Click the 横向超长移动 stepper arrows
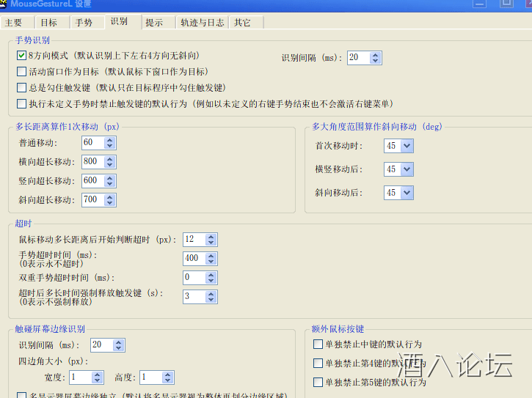Image resolution: width=532 pixels, height=398 pixels. pos(110,162)
